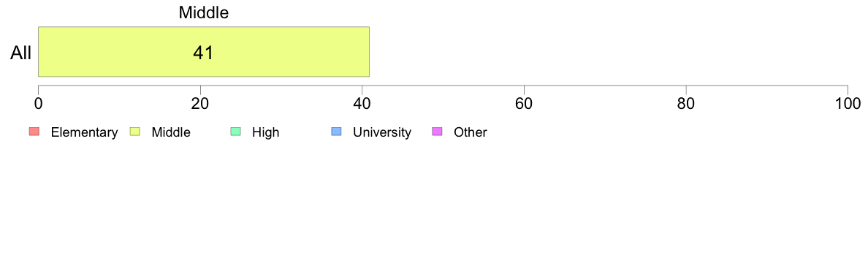Select the Elementary red legend swatch
Viewport: 868px width, 269px height.
point(34,132)
